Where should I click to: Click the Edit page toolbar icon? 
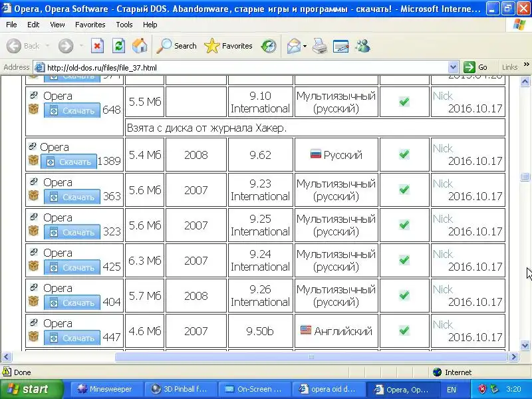[x=341, y=46]
